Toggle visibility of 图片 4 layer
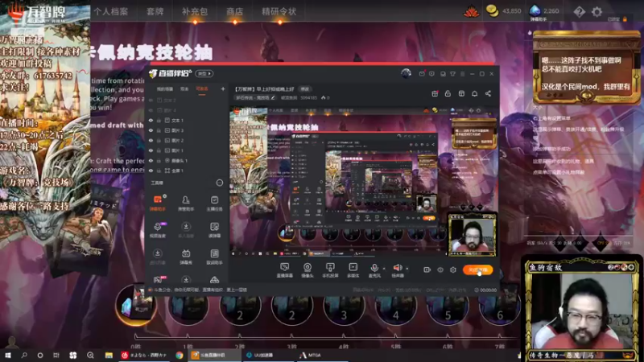644x362 pixels. click(151, 110)
